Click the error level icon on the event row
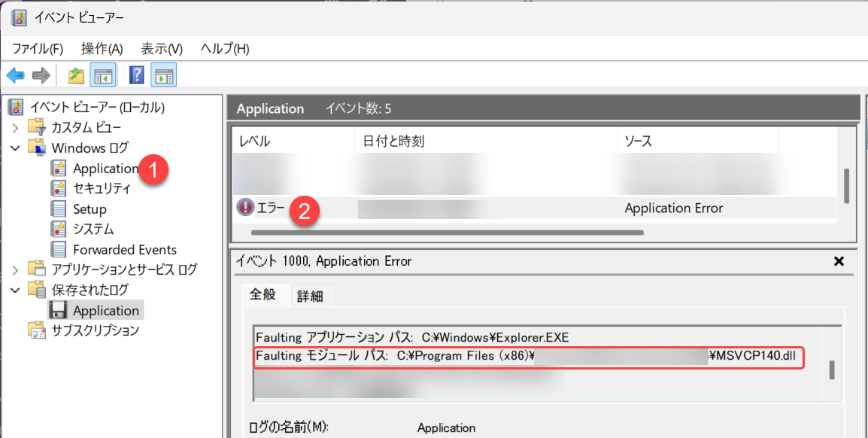Viewport: 868px width, 438px height. [x=244, y=206]
